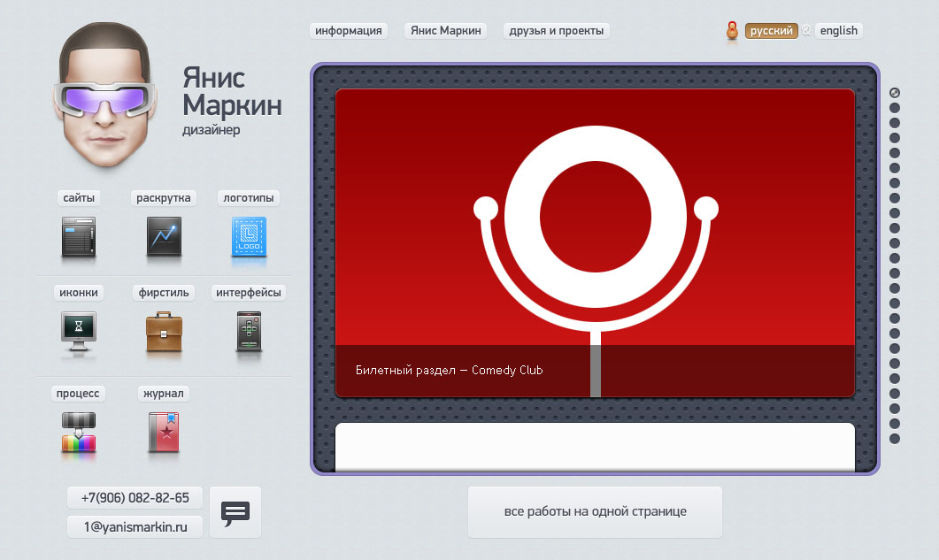The image size is (939, 560).
Task: Click the email 1@yanismarkin.ru
Action: coord(135,527)
